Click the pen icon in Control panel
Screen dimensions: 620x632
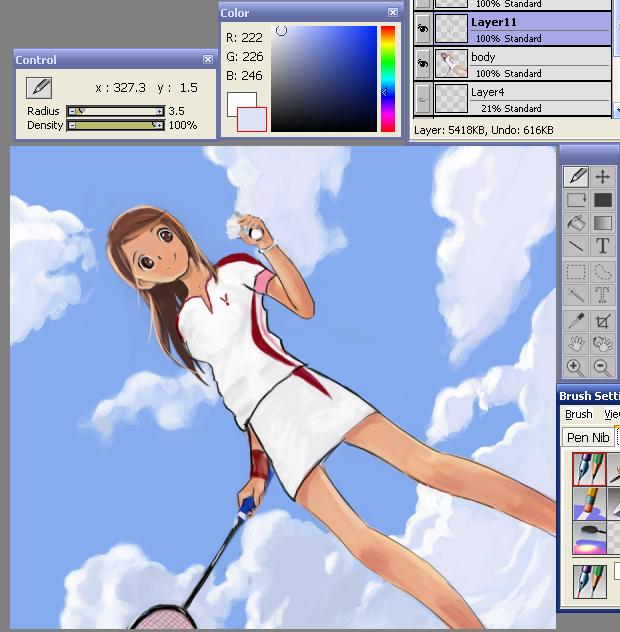tap(39, 87)
